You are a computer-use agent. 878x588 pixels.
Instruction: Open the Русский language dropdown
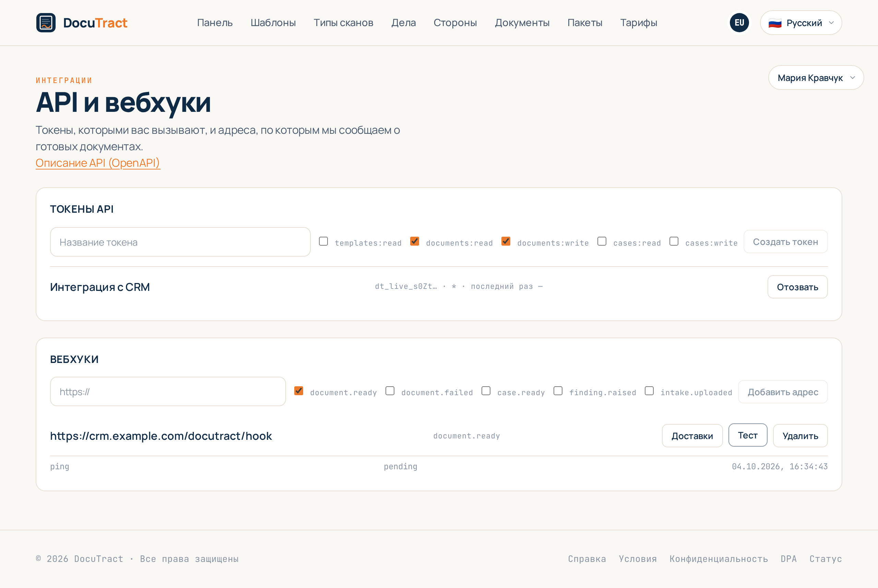(x=801, y=23)
